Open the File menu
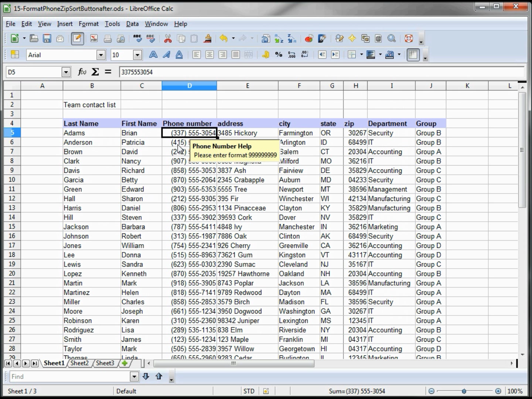 pos(10,24)
